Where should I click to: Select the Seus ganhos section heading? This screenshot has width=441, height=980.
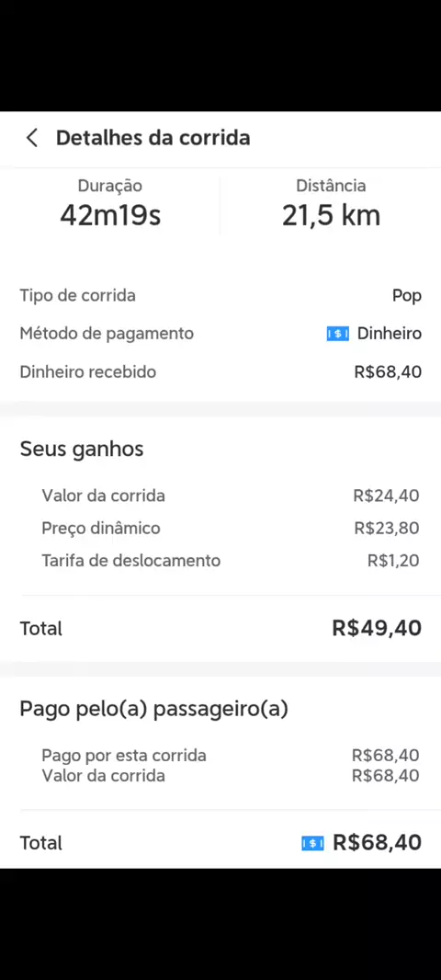tap(82, 449)
